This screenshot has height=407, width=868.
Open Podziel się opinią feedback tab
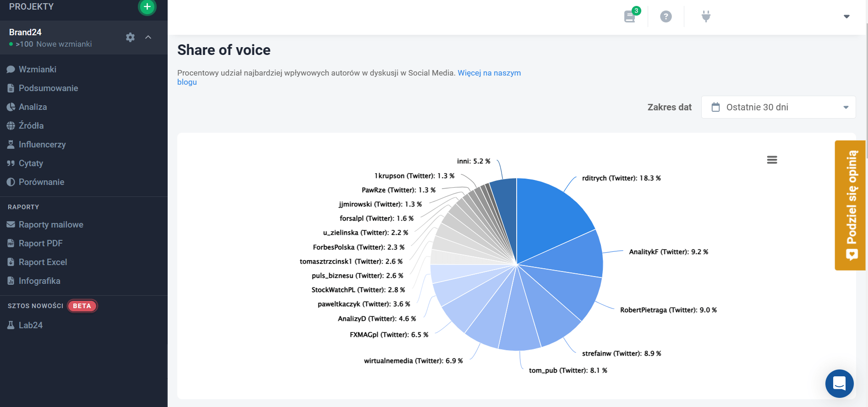coord(850,205)
